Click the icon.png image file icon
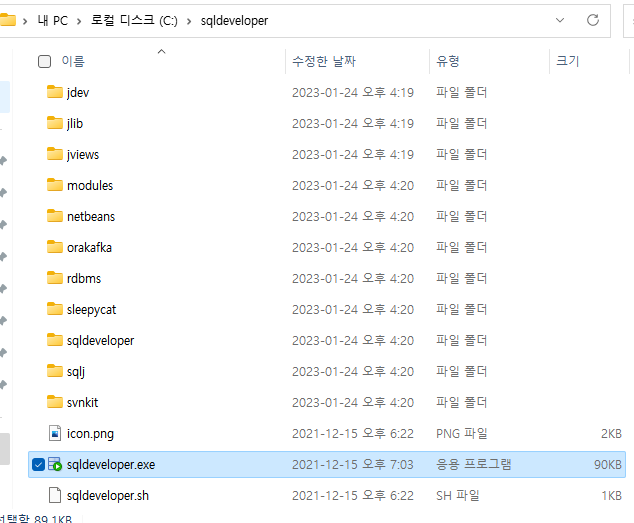Screen dimensions: 634x523 tap(55, 433)
